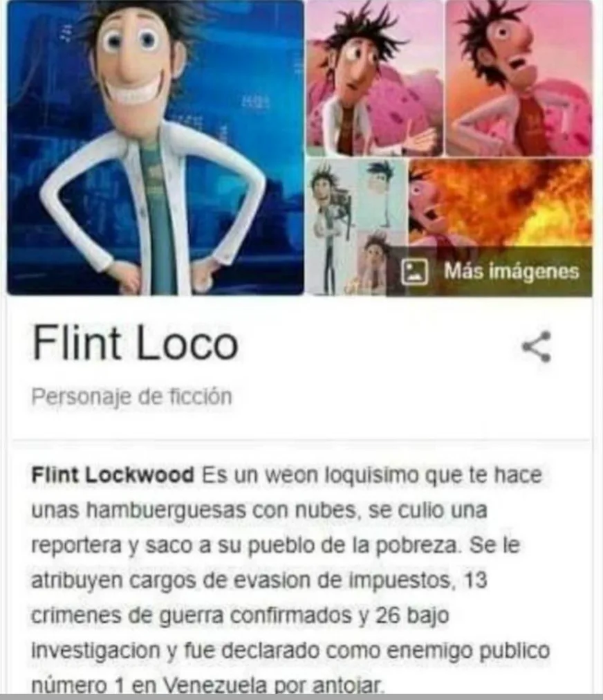The width and height of the screenshot is (603, 700).
Task: Click the words enemigo publico in description
Action: pos(467,650)
